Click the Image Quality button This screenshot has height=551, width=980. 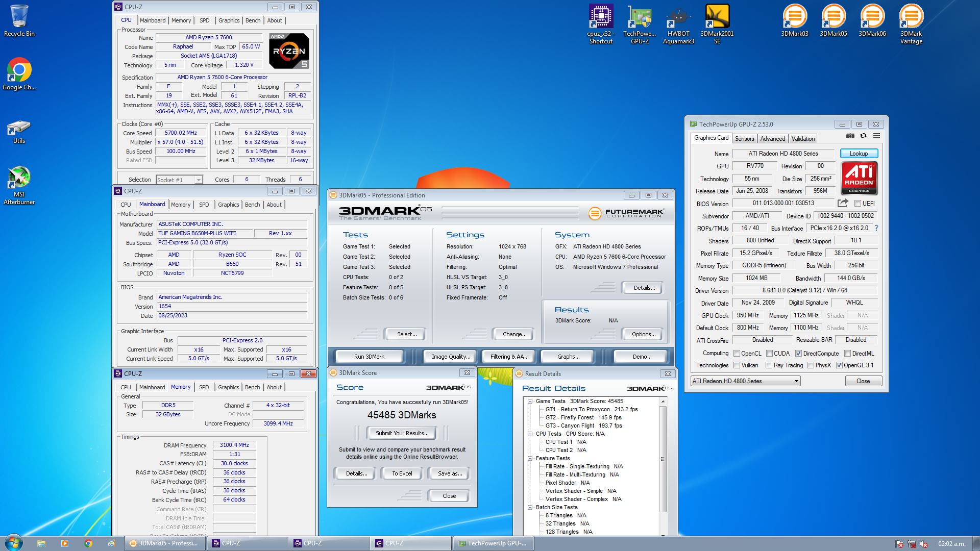(450, 357)
